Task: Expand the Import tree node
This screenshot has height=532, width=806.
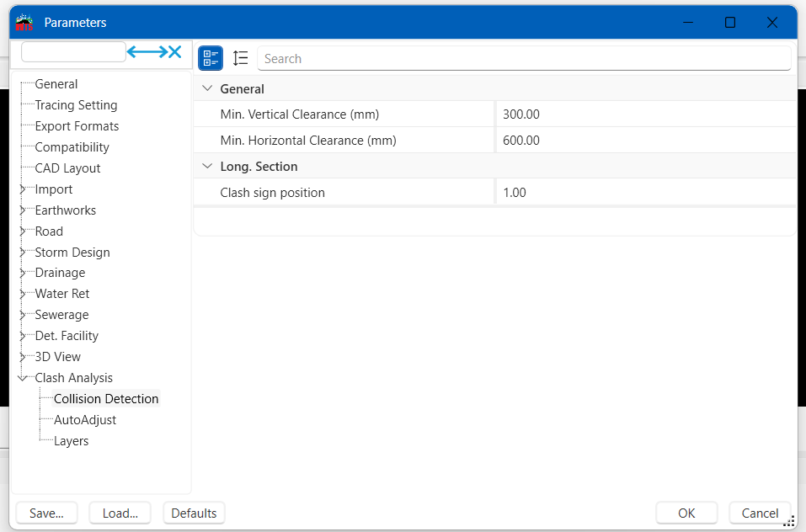Action: pos(23,189)
